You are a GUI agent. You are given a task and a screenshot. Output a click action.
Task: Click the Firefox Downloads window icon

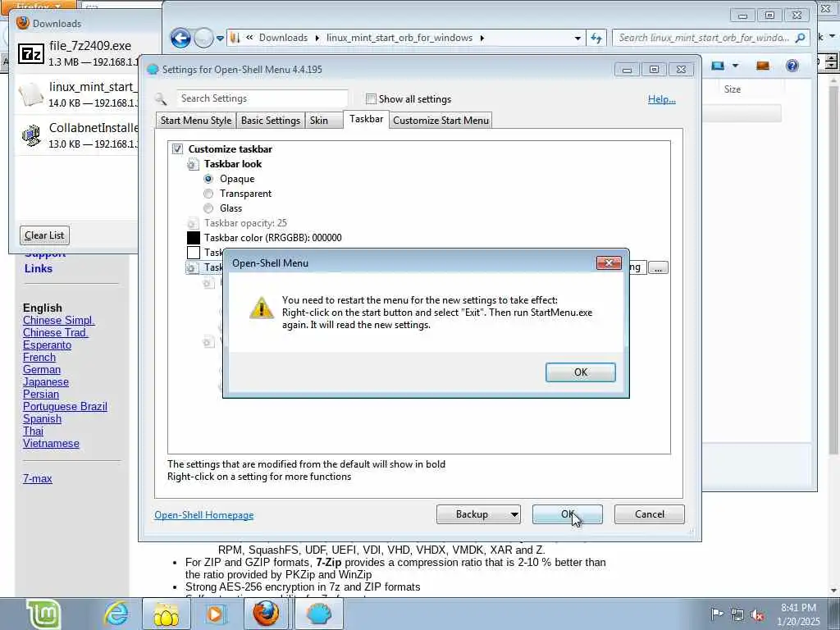[22, 22]
